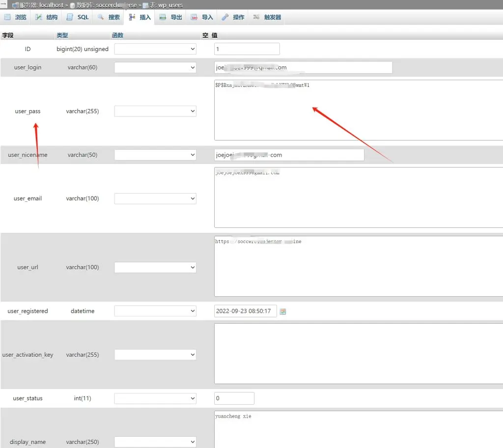Click the 搜索 (Search) magnifier icon
Viewport: 503px width, 448px height.
(101, 17)
